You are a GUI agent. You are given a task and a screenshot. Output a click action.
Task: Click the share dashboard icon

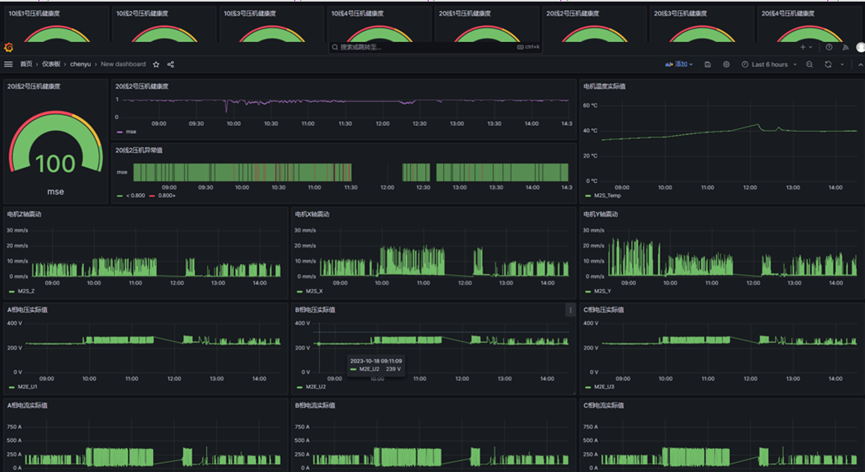pos(171,64)
